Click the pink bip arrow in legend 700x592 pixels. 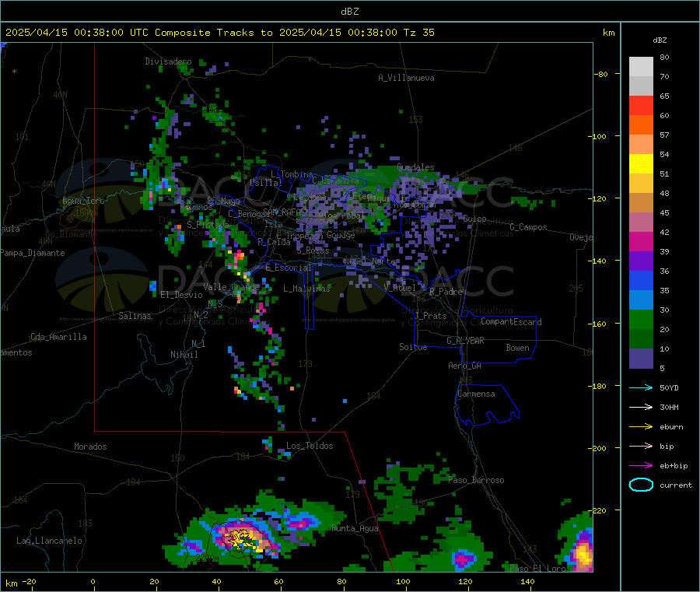[x=641, y=446]
